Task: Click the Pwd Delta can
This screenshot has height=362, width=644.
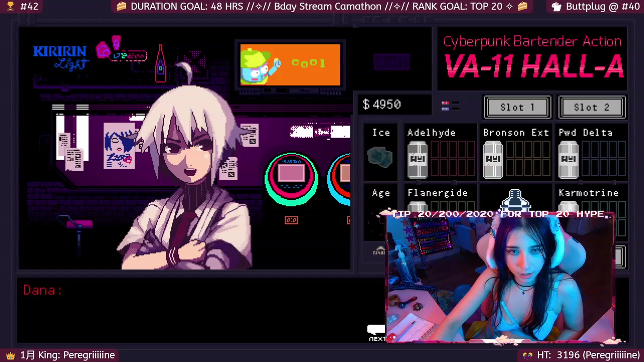Action: [x=568, y=160]
